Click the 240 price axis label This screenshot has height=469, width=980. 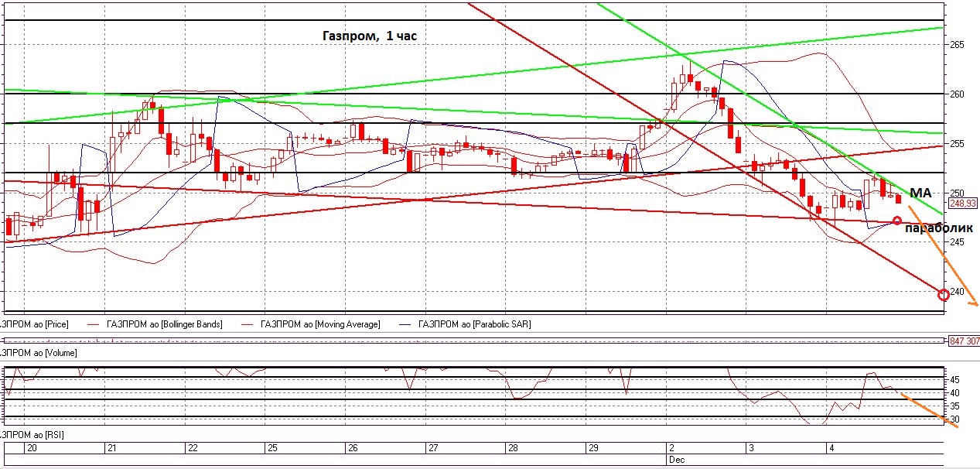(x=958, y=293)
